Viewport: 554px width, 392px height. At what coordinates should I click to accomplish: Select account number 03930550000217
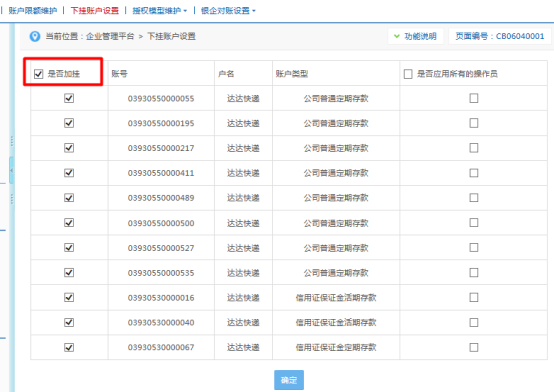pyautogui.click(x=161, y=148)
